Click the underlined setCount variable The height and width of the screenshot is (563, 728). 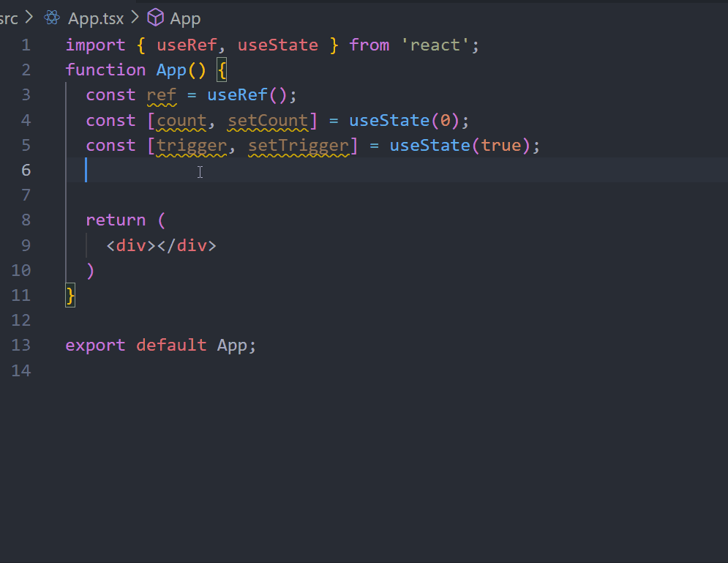pyautogui.click(x=267, y=120)
